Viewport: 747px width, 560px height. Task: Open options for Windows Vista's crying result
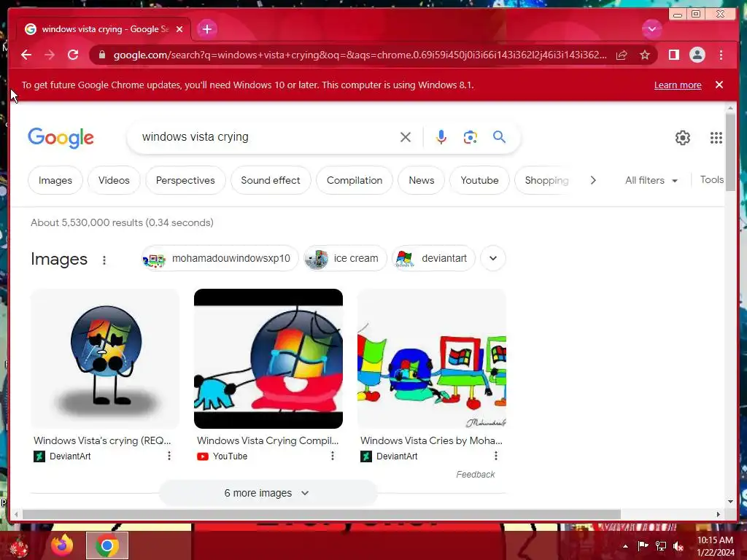(x=169, y=456)
